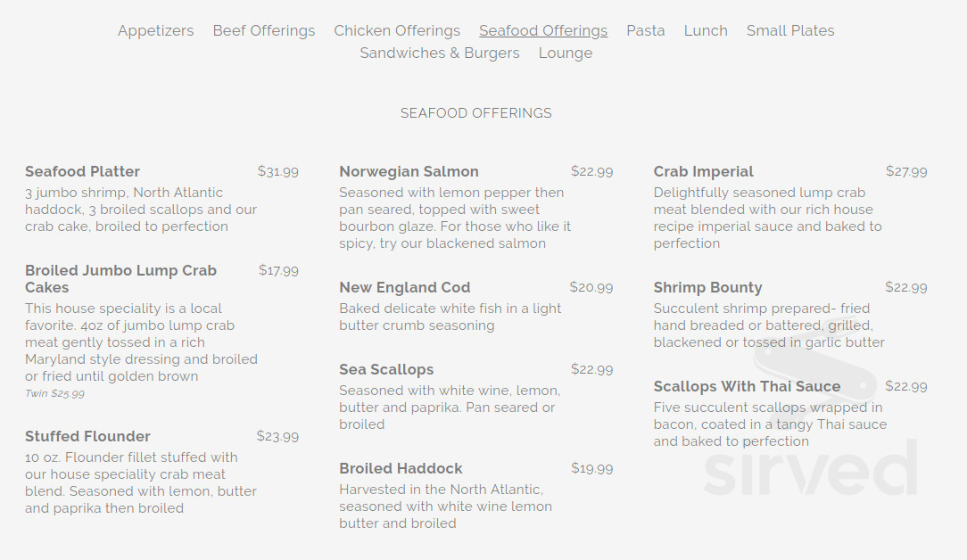Click the Stuffed Flounder dish name
967x560 pixels.
87,436
